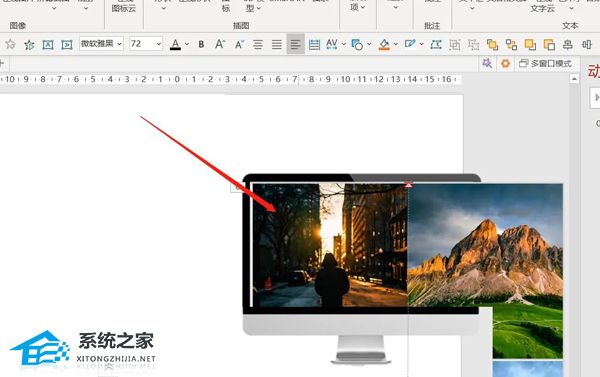Justify the text

pos(277,44)
